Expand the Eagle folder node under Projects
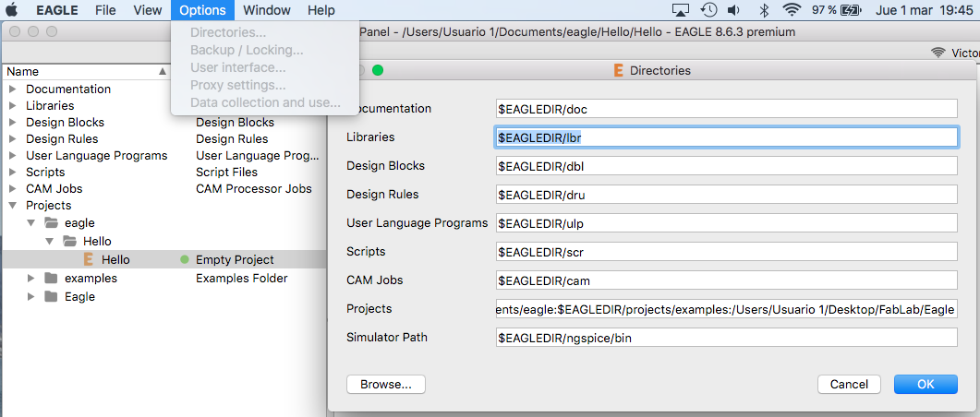Screen dimensions: 980x417 coord(30,296)
